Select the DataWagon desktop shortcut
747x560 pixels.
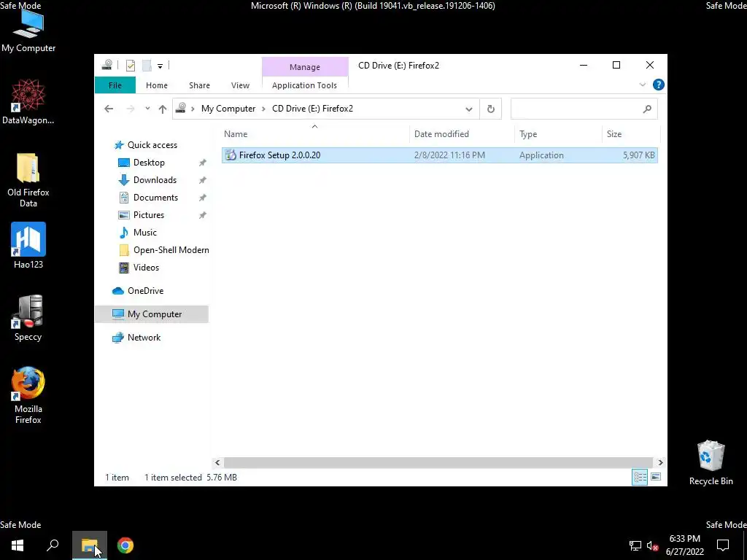[28, 102]
